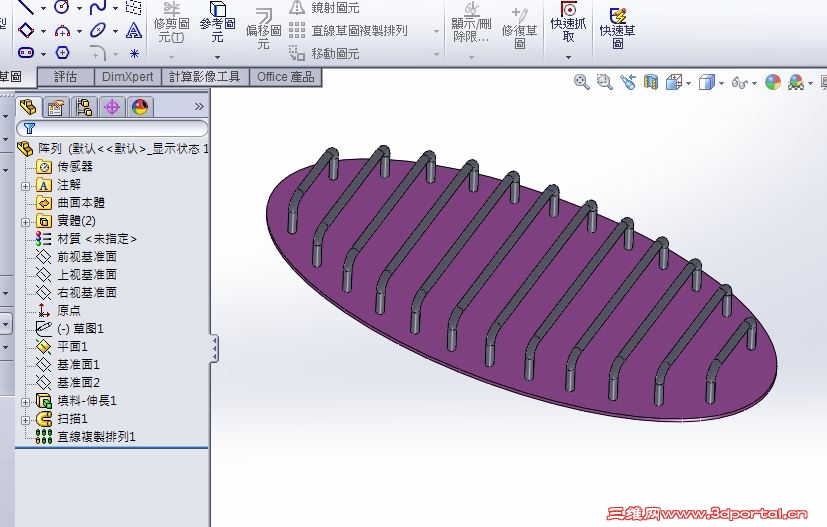Select the (-) 草图1 sketch item
827x527 pixels.
pos(80,328)
